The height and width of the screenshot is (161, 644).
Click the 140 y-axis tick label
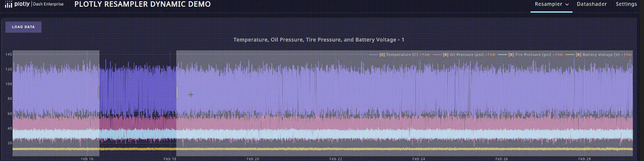point(9,55)
